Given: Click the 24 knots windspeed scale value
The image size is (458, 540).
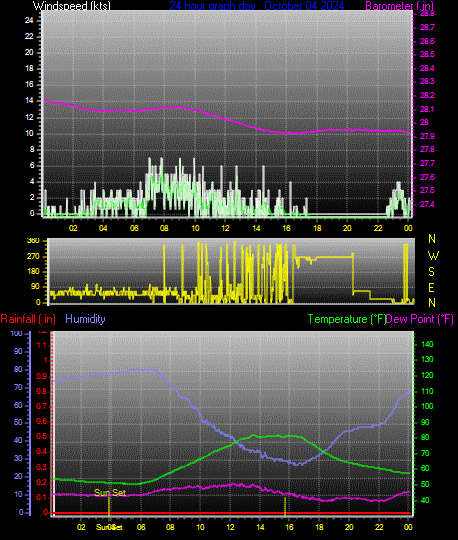Looking at the screenshot, I should 29,20.
